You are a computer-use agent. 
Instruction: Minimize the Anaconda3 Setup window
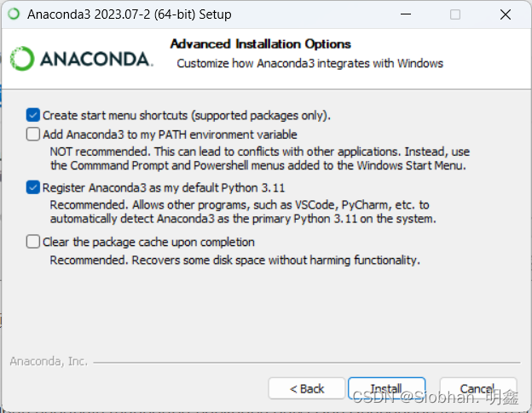(x=406, y=14)
